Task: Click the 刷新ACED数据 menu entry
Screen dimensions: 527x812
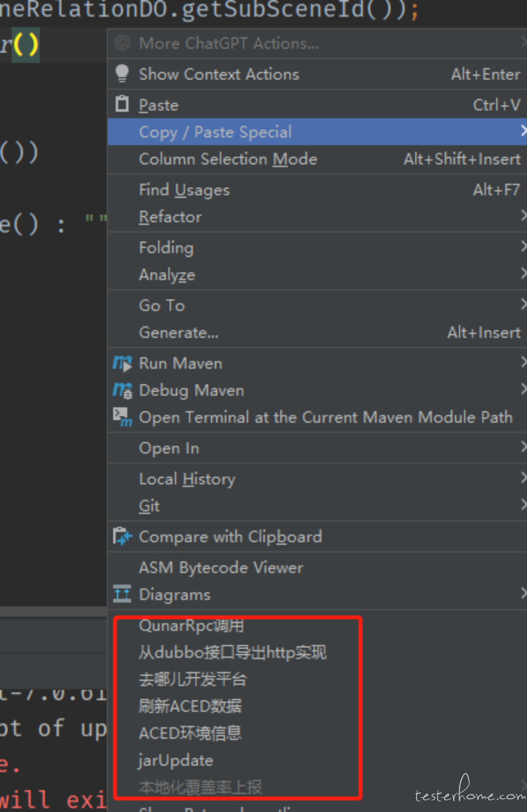Action: (x=190, y=706)
